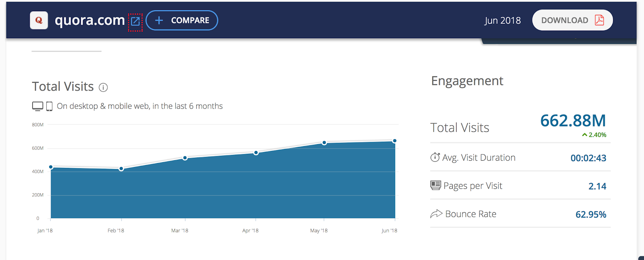Click the Feb '18 x-axis label

point(116,231)
